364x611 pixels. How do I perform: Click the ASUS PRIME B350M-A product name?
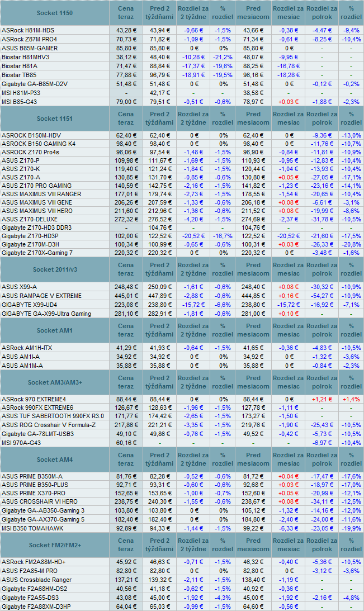32,477
